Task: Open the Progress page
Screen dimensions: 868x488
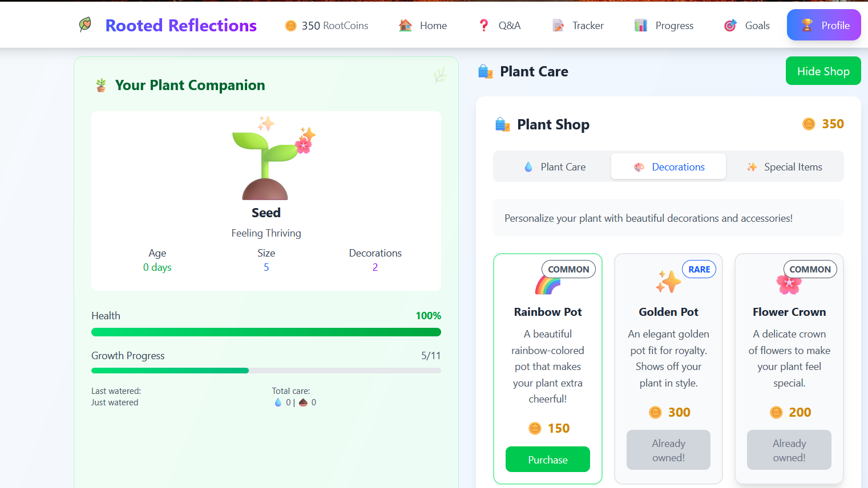Action: (664, 26)
